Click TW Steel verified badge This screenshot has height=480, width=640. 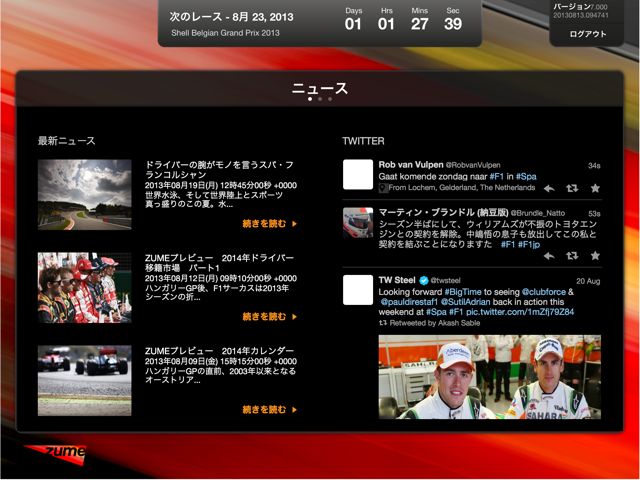point(424,280)
